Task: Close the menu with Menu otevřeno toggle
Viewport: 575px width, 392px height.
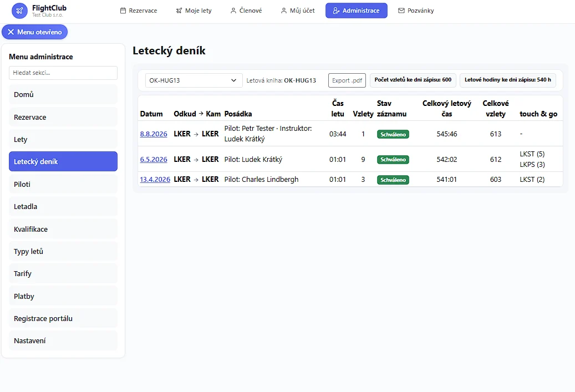Action: 35,32
